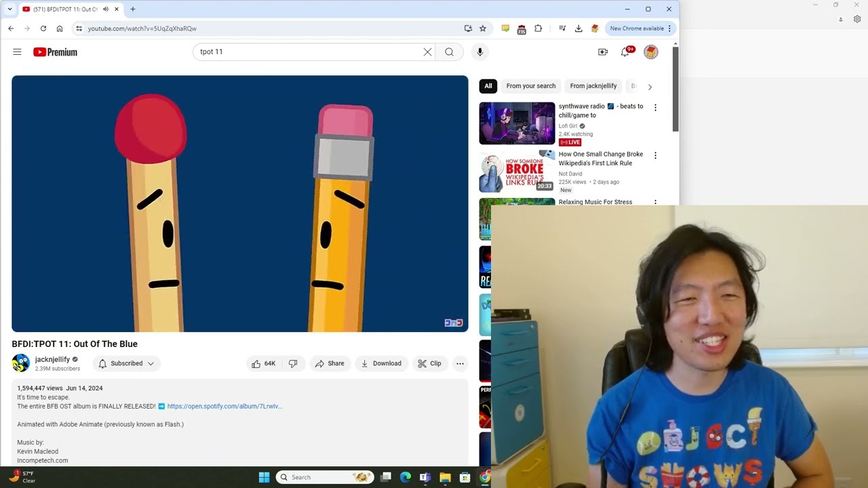Open the Spotify album link
868x488 pixels.
[224, 406]
